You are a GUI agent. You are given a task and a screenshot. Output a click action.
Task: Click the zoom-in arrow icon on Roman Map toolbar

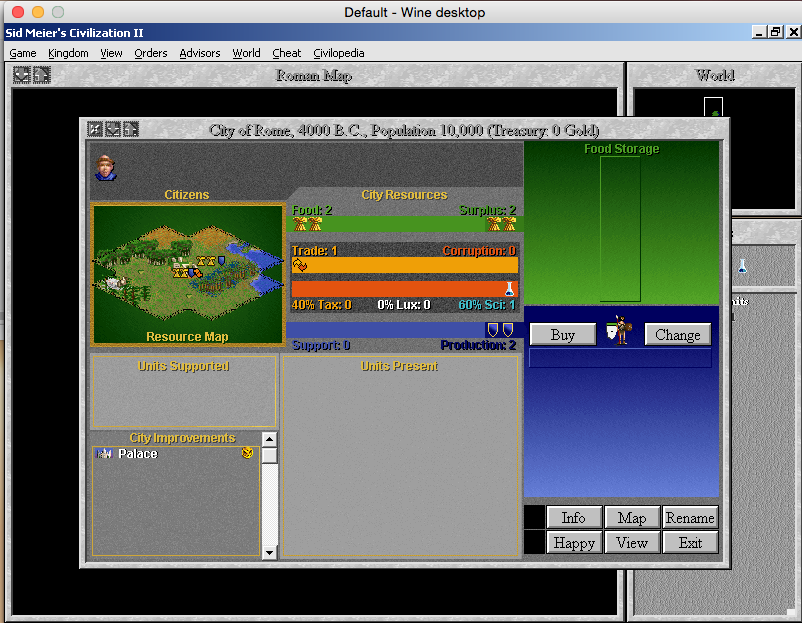41,75
